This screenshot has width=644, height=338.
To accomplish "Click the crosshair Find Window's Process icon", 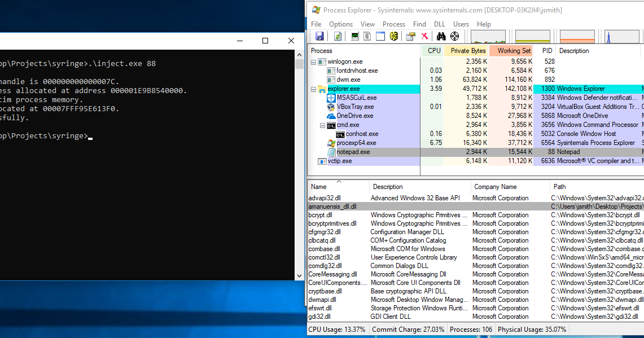I will pyautogui.click(x=455, y=36).
